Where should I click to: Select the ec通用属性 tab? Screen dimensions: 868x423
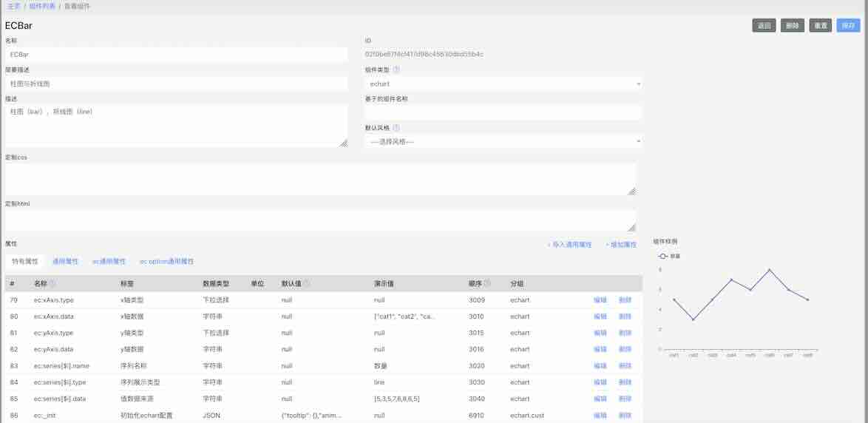pyautogui.click(x=109, y=262)
